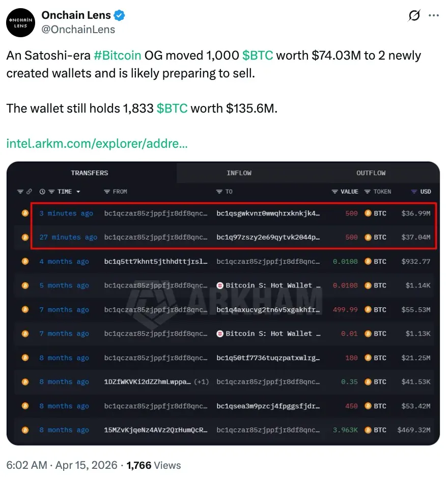Switch to the INFLOW tab
This screenshot has height=478, width=448.
[x=239, y=173]
